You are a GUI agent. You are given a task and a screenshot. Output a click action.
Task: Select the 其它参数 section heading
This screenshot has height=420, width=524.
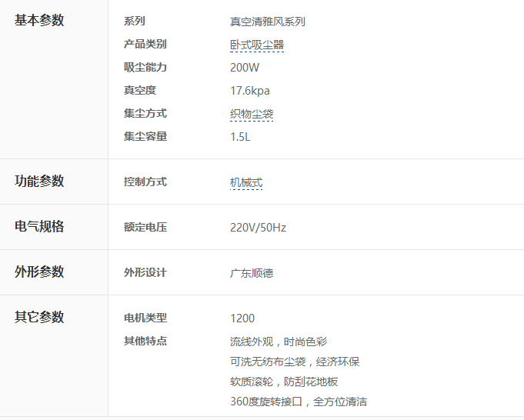40,318
